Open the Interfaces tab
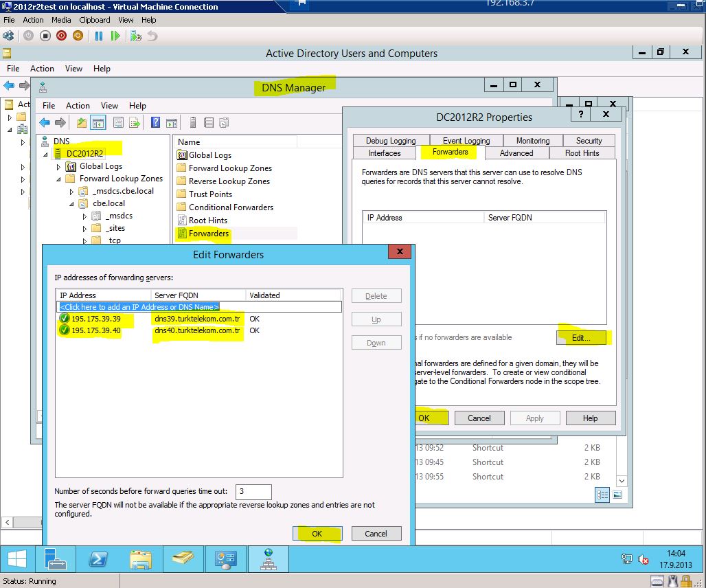Viewport: 706px width, 588px height. 385,153
